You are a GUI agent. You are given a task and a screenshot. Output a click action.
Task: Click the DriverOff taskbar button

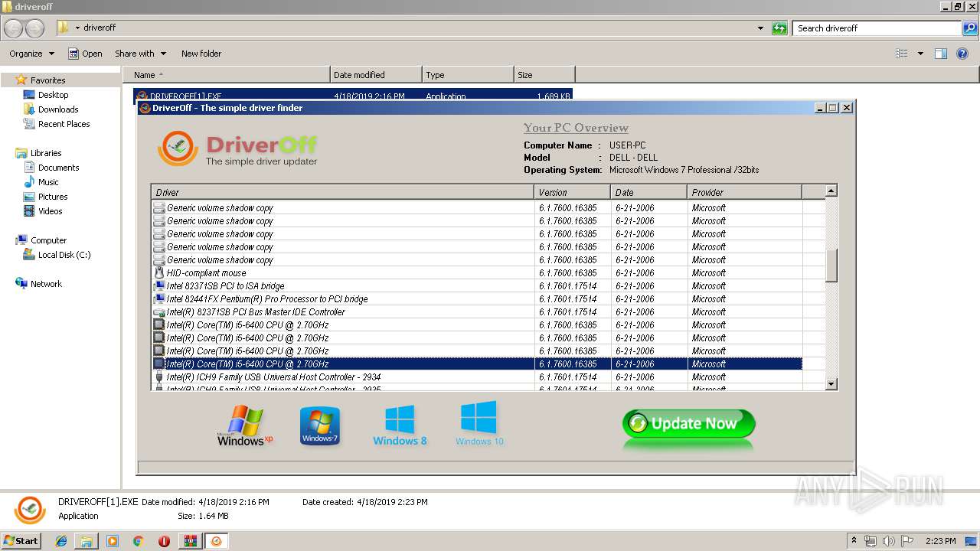[x=217, y=541]
